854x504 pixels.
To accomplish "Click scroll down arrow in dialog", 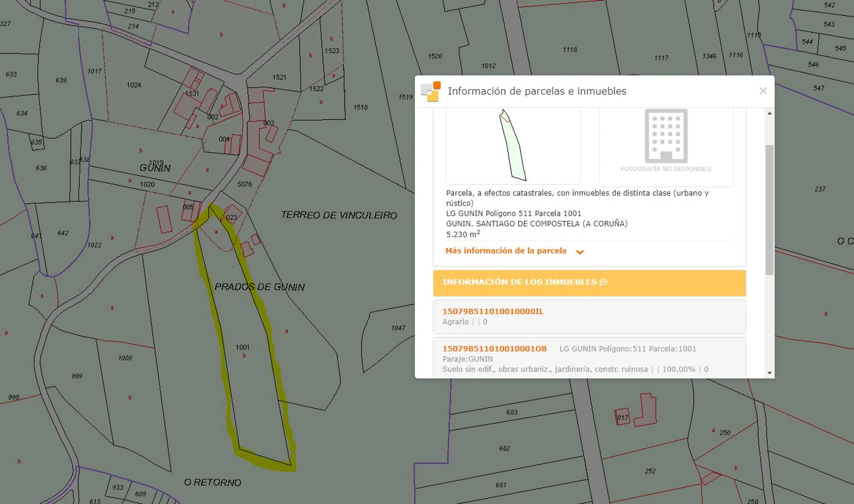I will click(769, 373).
